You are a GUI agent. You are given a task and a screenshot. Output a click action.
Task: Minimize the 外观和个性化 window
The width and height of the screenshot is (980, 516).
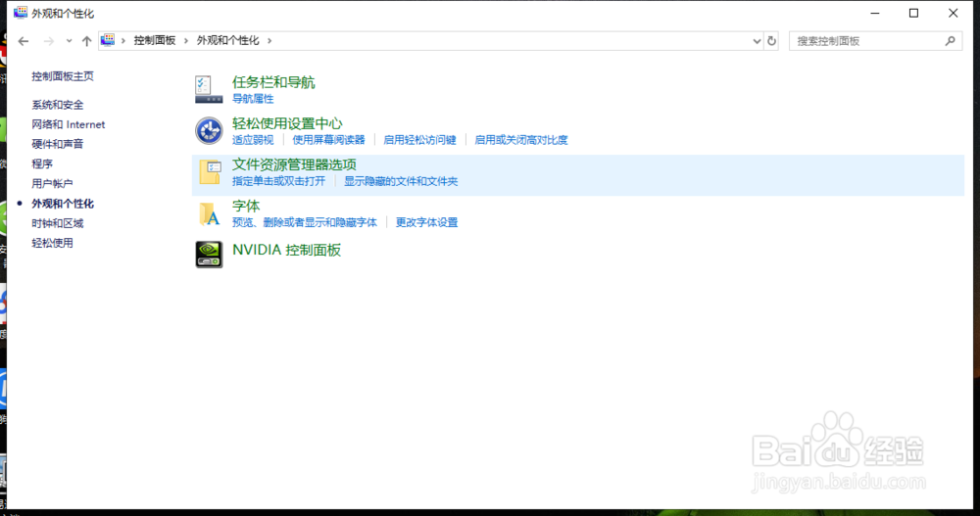(x=875, y=13)
